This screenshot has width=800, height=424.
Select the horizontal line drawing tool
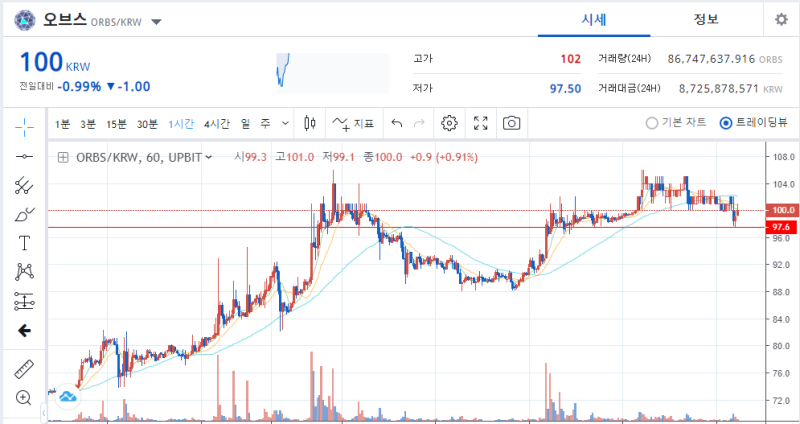24,157
